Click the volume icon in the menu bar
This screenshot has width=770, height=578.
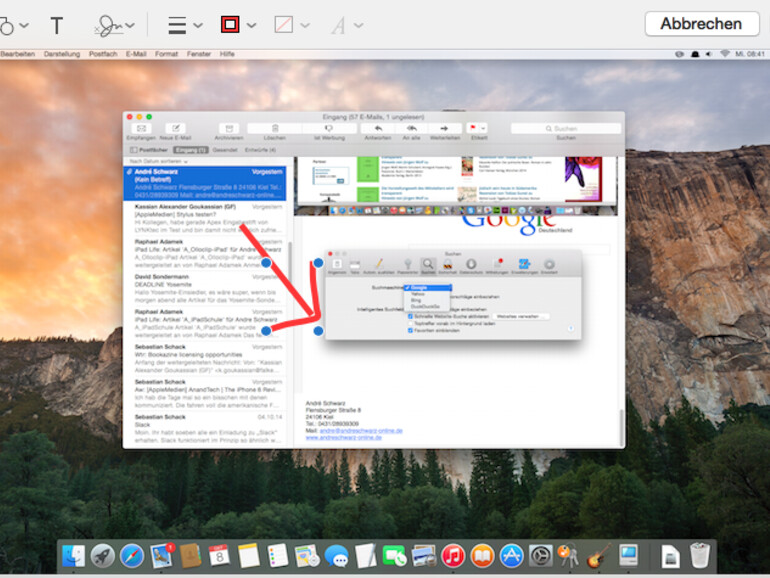click(709, 54)
